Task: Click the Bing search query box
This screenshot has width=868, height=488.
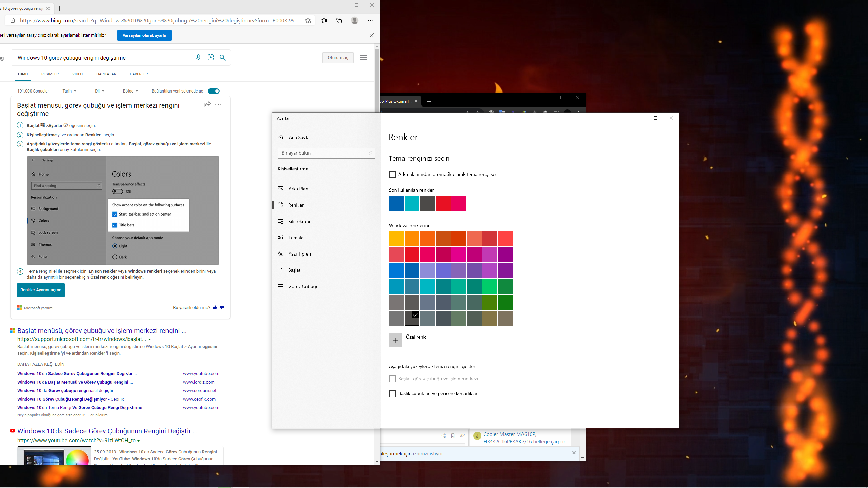Action: pyautogui.click(x=103, y=58)
